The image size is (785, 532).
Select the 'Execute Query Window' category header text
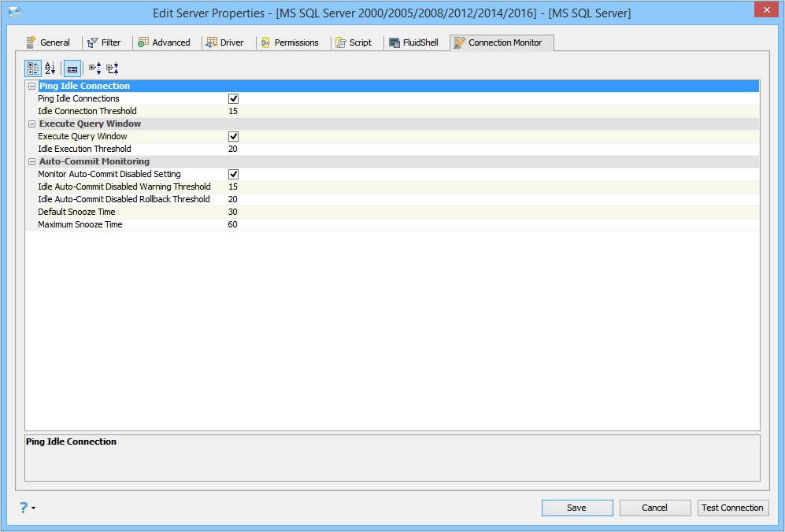pyautogui.click(x=90, y=124)
